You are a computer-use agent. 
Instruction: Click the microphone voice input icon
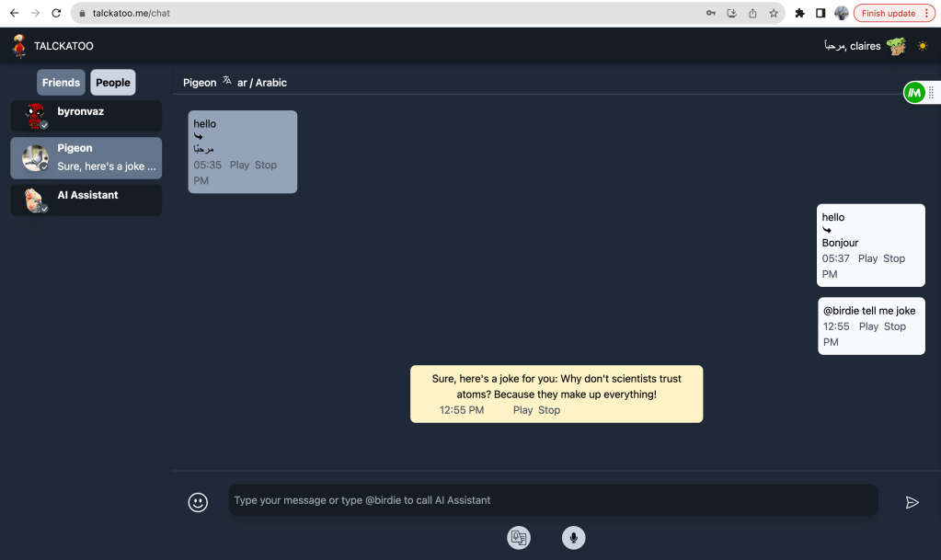(x=574, y=538)
